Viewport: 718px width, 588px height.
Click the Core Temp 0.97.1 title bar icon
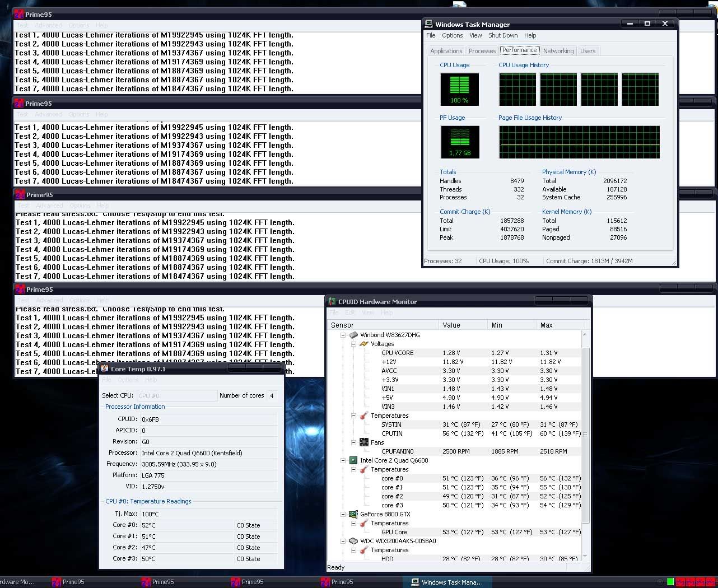pos(105,368)
